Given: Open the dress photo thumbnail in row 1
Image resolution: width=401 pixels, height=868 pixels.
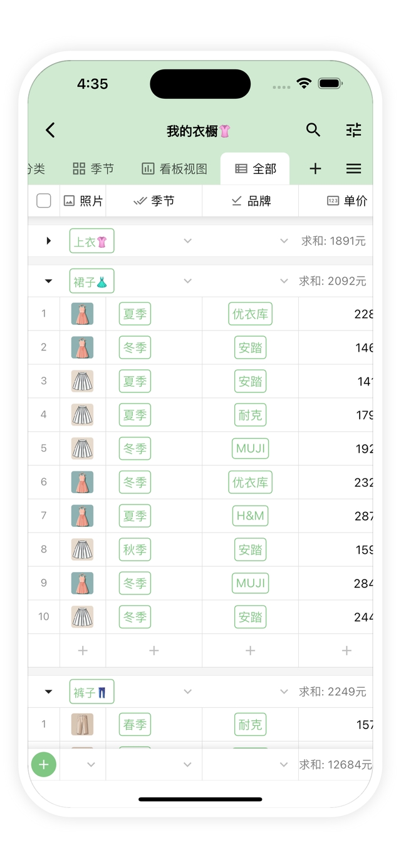Looking at the screenshot, I should [x=82, y=314].
